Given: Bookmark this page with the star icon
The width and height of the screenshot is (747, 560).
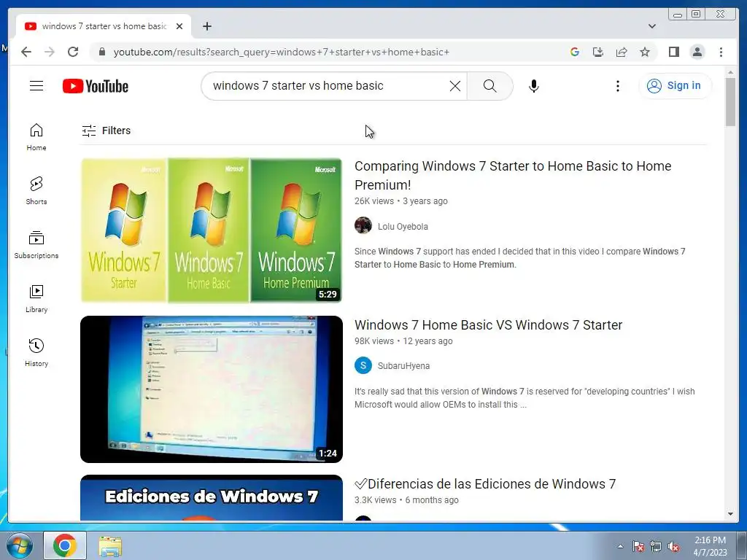Looking at the screenshot, I should pyautogui.click(x=645, y=52).
